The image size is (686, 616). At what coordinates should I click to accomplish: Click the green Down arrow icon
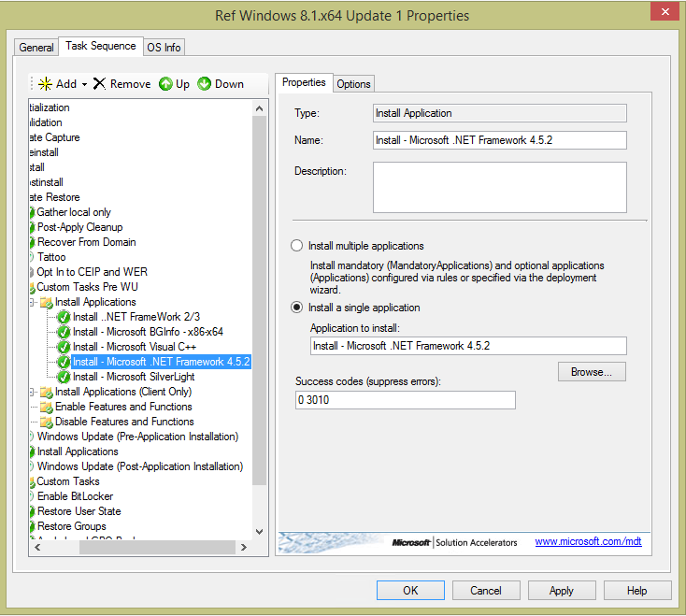[205, 84]
